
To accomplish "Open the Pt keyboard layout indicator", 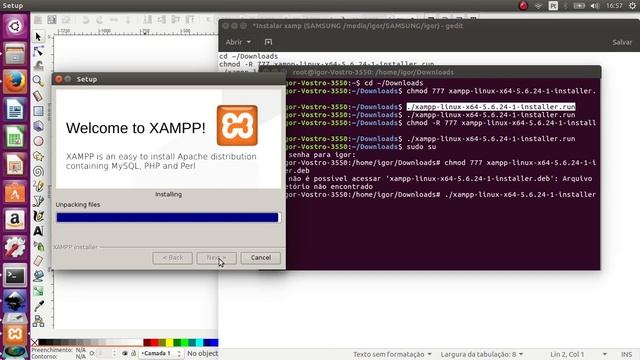I will click(553, 6).
